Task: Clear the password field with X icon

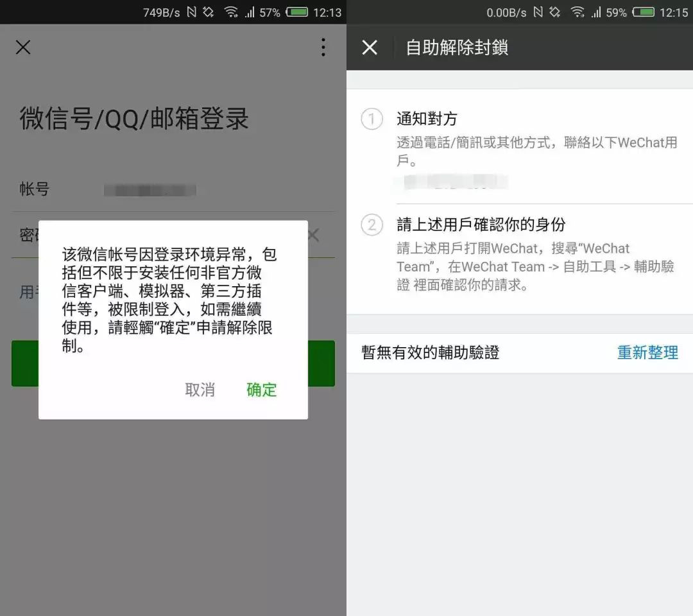Action: click(313, 235)
